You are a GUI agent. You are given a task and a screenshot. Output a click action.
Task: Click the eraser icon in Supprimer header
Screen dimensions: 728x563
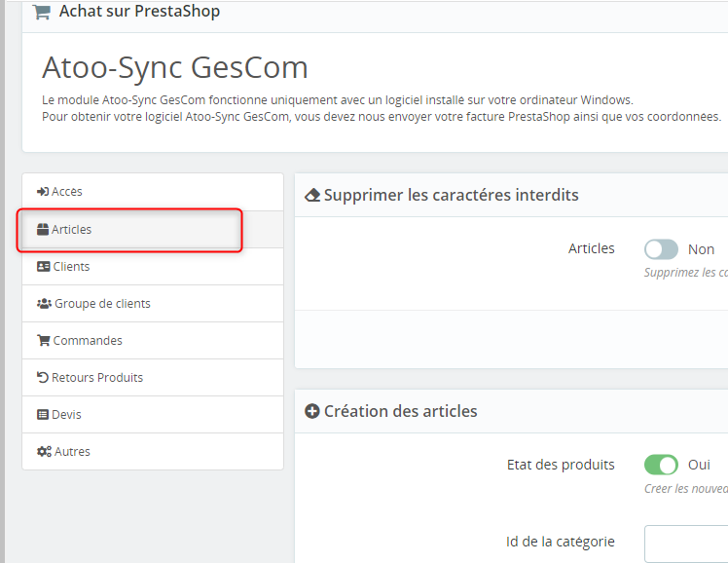pyautogui.click(x=312, y=196)
